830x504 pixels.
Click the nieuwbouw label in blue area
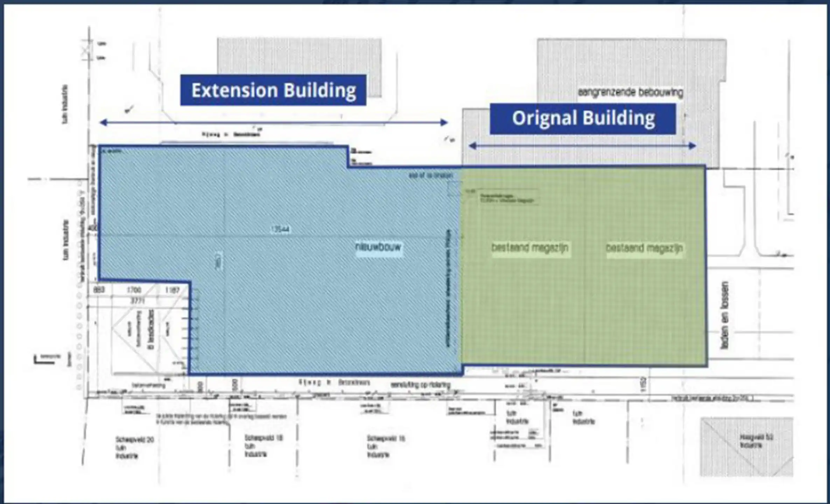[x=378, y=247]
